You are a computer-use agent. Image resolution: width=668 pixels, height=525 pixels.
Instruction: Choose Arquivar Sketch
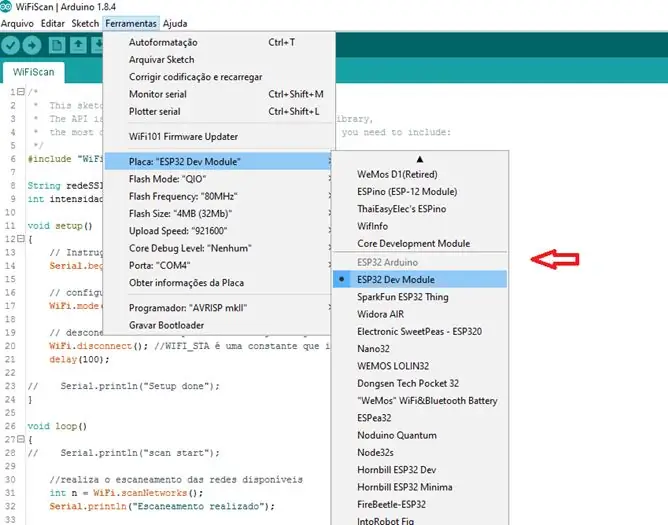click(x=218, y=60)
